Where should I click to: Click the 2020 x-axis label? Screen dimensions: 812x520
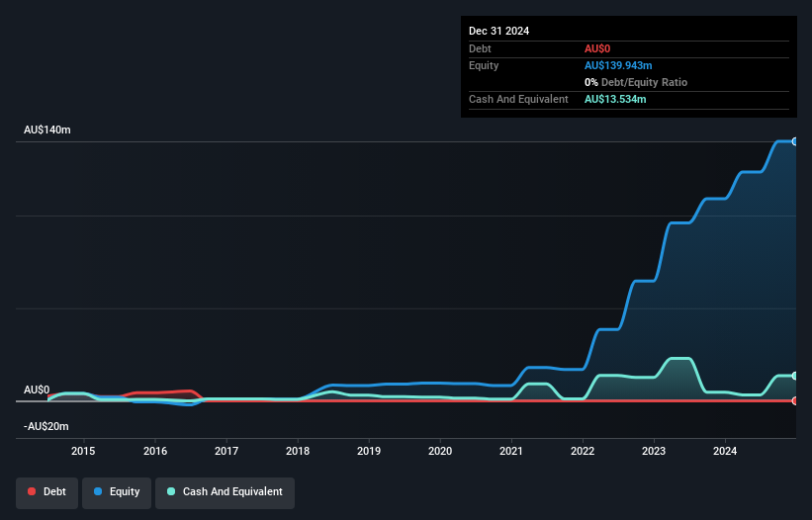pyautogui.click(x=440, y=451)
